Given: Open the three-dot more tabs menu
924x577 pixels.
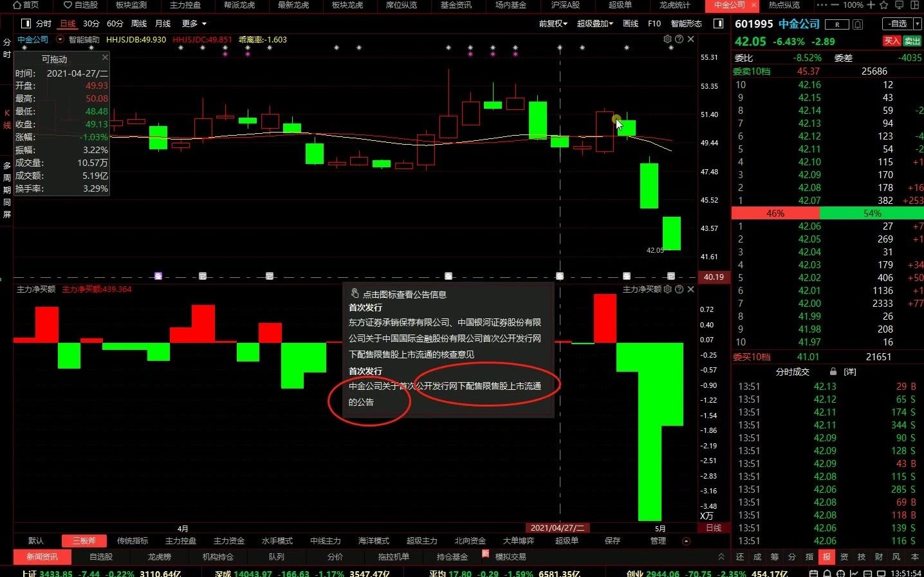Looking at the screenshot, I should 822,5.
